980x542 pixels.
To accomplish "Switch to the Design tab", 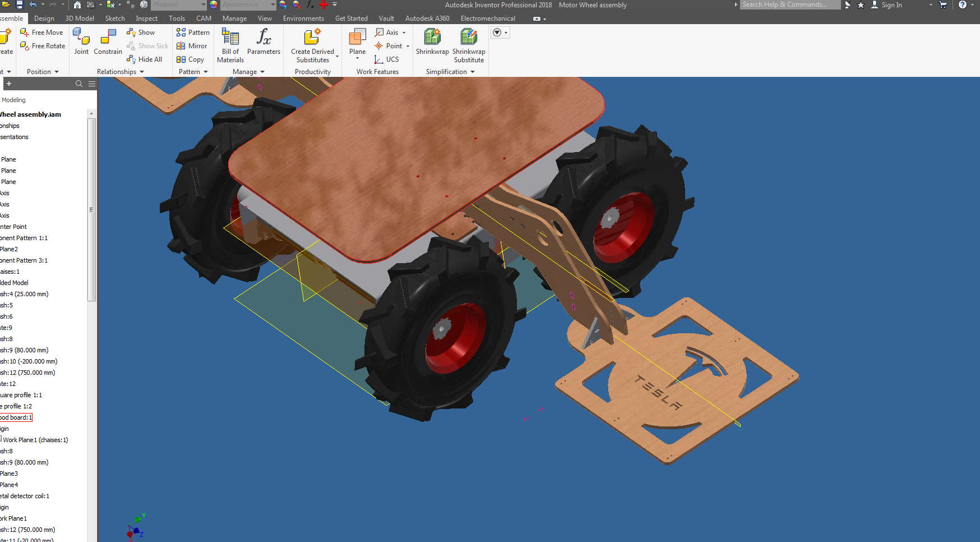I will point(44,19).
